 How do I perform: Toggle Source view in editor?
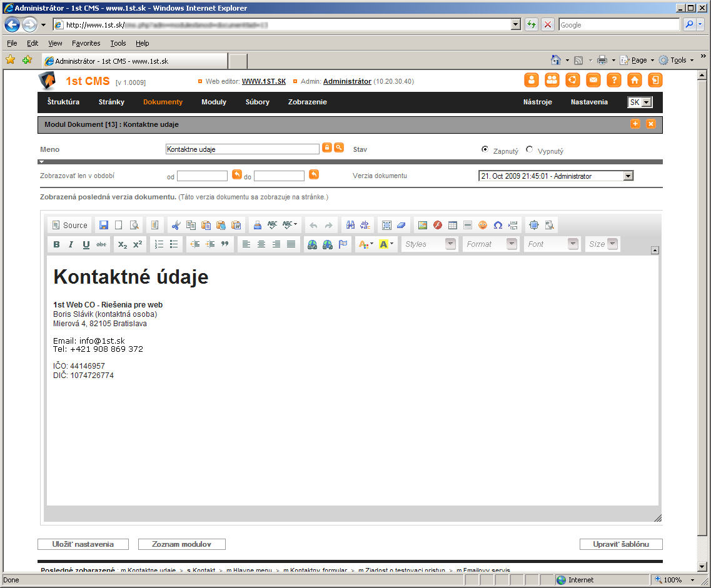pyautogui.click(x=69, y=225)
